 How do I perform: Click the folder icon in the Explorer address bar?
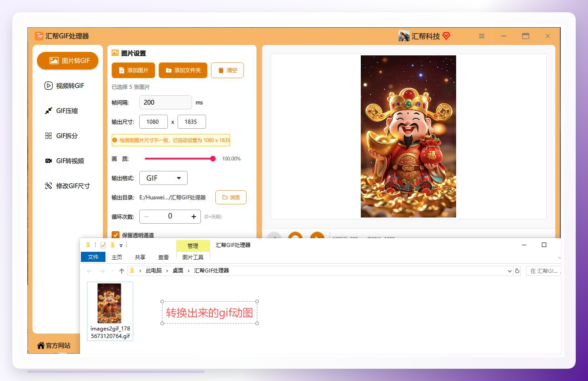132,271
